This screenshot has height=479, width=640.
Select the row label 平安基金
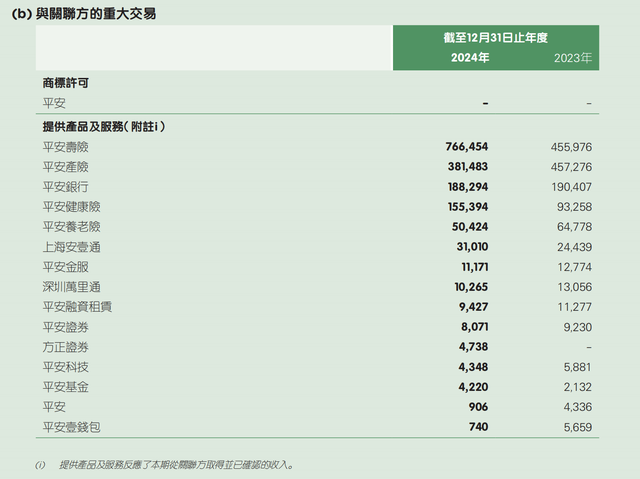pos(66,387)
